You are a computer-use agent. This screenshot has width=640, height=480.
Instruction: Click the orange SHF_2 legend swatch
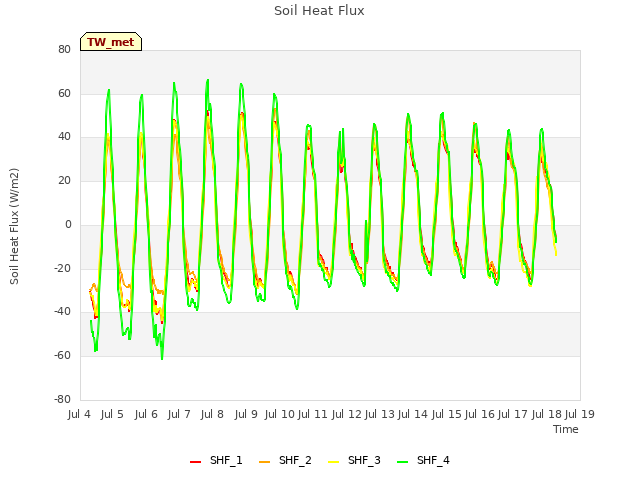point(264,462)
